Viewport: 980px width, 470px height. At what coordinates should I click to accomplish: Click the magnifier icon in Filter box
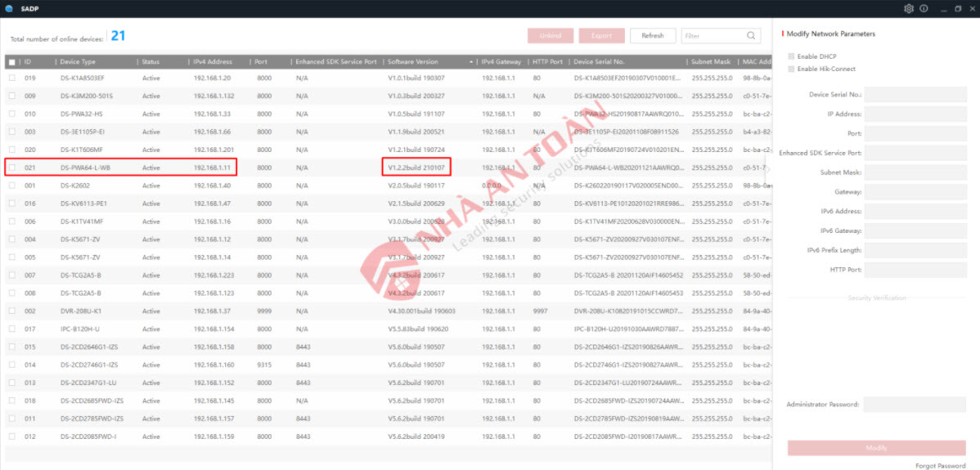pos(751,36)
